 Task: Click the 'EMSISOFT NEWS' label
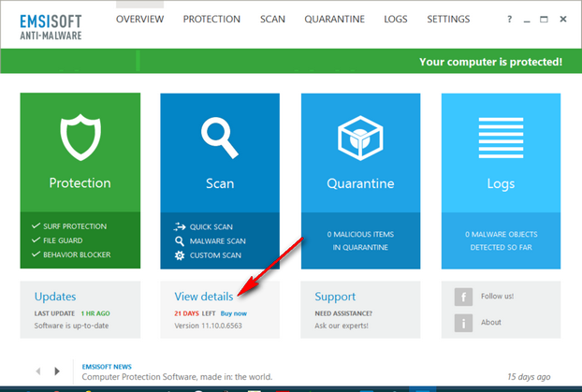click(107, 367)
